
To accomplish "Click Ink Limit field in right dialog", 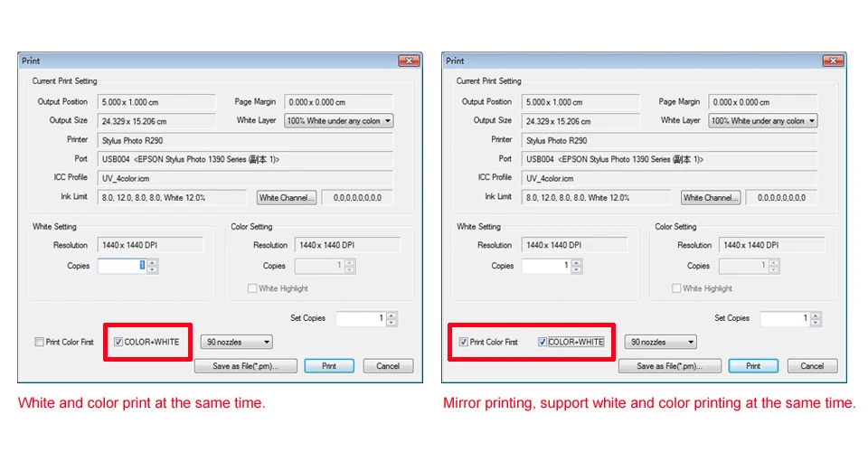I will (x=596, y=197).
